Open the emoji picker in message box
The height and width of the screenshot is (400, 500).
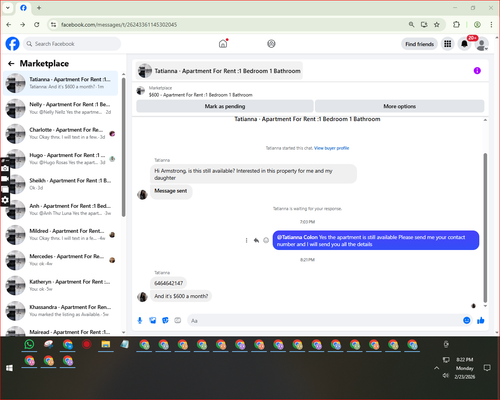click(x=467, y=320)
